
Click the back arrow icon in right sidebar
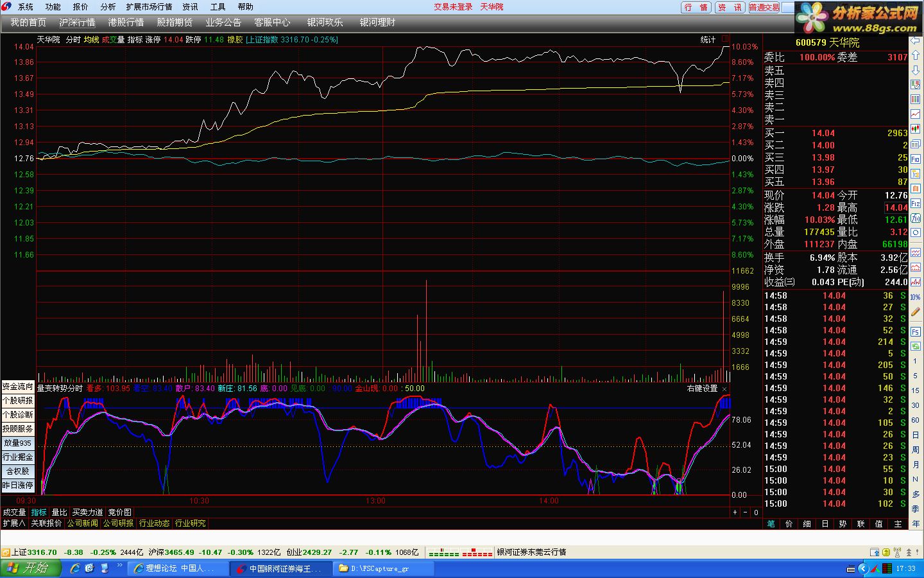[x=916, y=41]
